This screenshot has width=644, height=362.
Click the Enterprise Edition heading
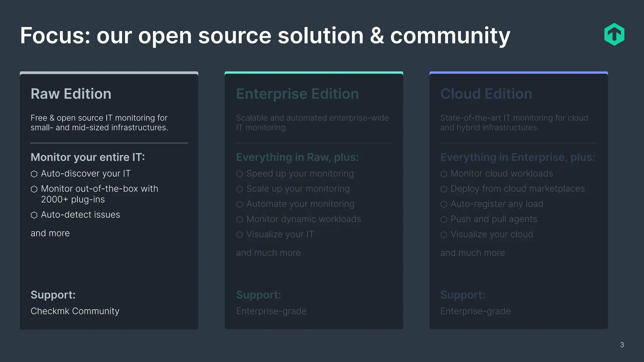(297, 94)
